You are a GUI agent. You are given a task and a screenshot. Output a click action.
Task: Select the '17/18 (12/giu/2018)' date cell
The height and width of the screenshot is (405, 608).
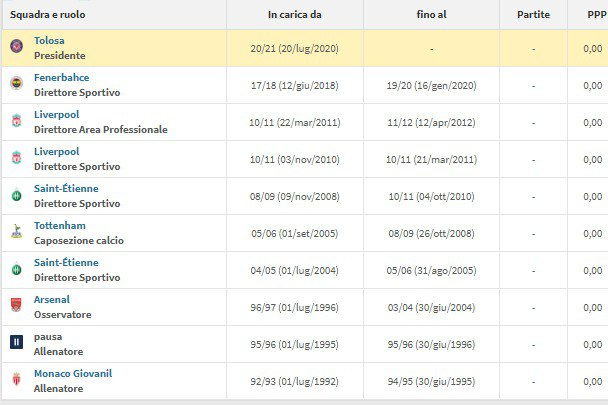tap(294, 86)
